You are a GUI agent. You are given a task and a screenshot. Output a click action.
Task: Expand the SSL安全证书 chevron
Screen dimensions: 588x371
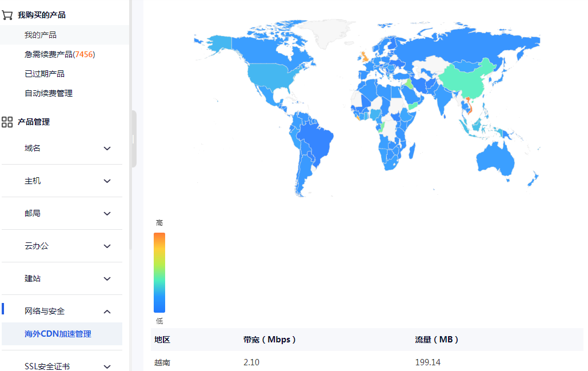pyautogui.click(x=107, y=366)
